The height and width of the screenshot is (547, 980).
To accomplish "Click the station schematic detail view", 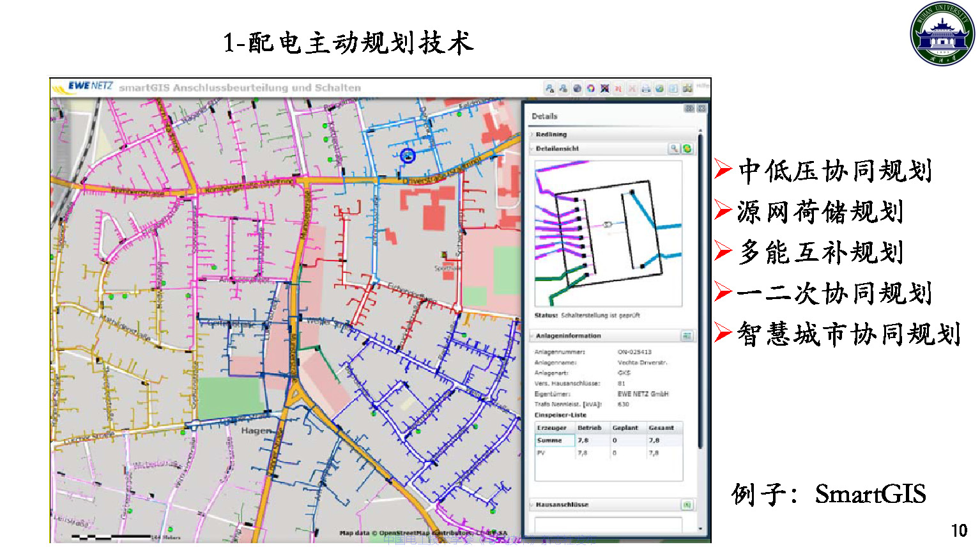I will point(608,233).
